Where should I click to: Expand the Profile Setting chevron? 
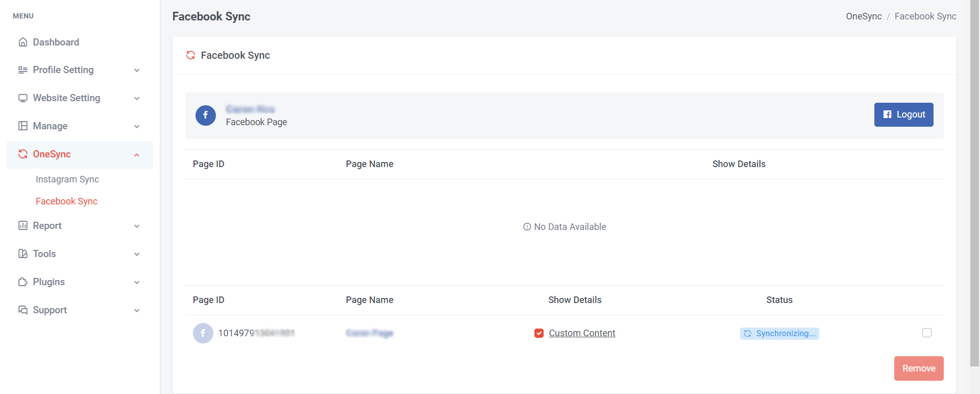pos(137,71)
